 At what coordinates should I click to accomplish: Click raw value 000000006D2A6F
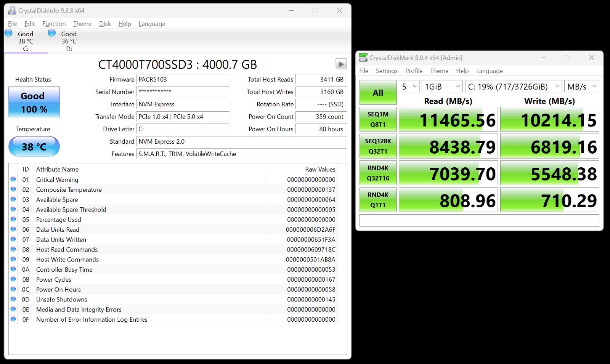coord(310,229)
